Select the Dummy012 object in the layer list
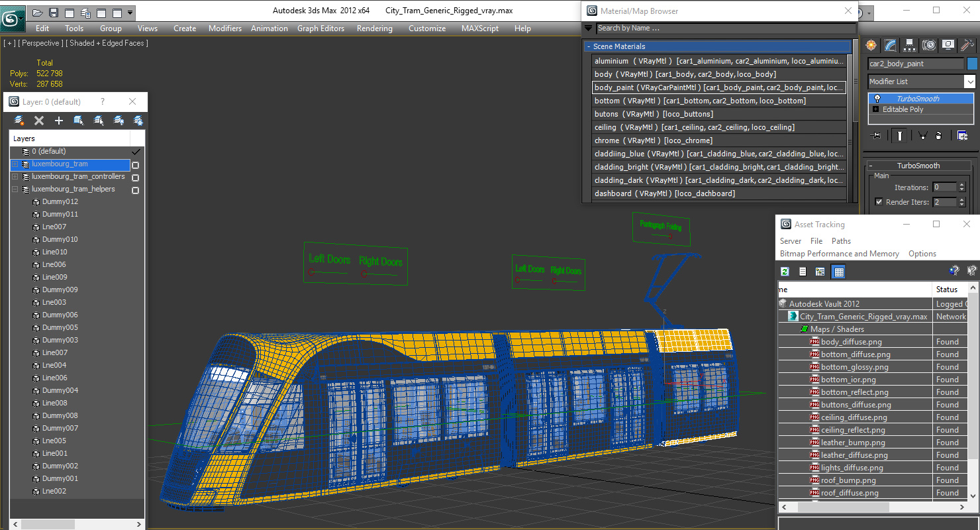The image size is (980, 530). tap(60, 201)
